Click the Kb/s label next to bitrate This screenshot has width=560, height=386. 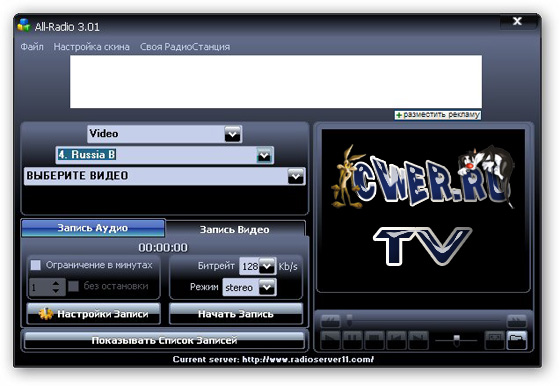click(288, 266)
